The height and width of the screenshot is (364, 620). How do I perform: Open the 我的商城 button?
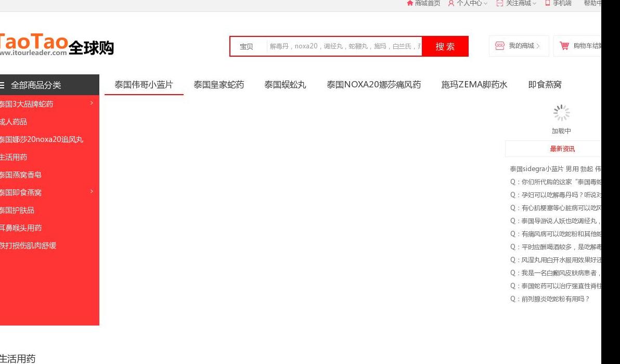[519, 46]
